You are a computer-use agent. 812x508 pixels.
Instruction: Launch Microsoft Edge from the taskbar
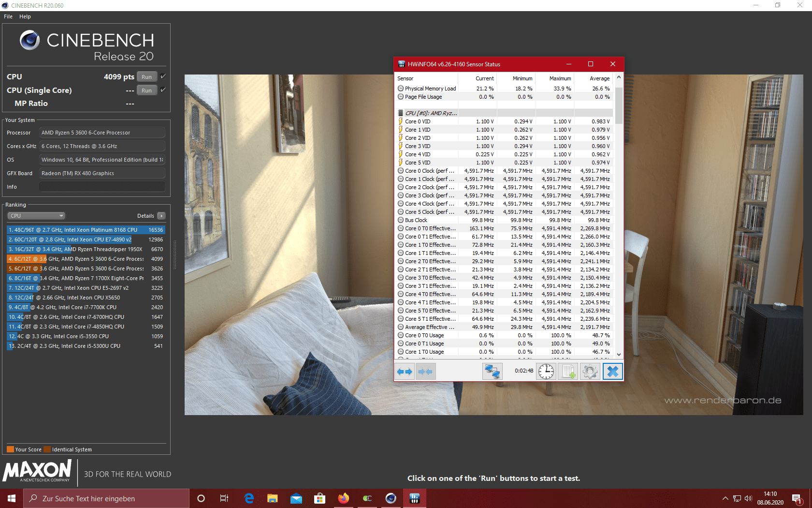coord(249,498)
